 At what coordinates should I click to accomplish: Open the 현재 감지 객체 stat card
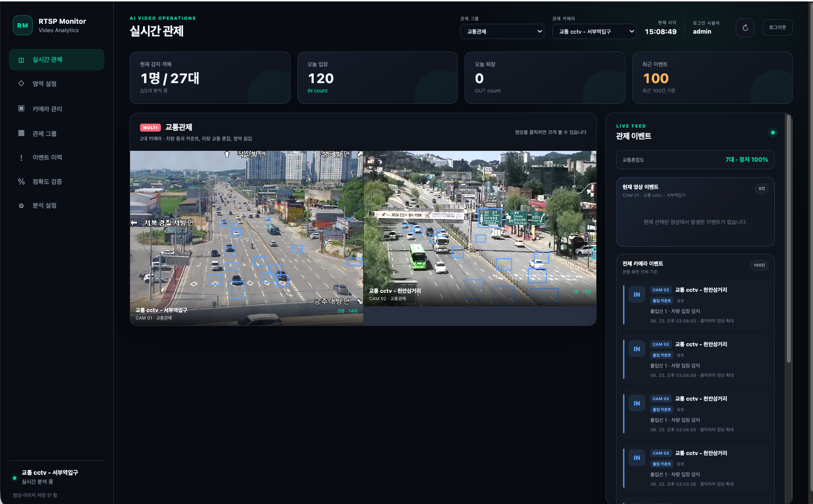tap(210, 78)
